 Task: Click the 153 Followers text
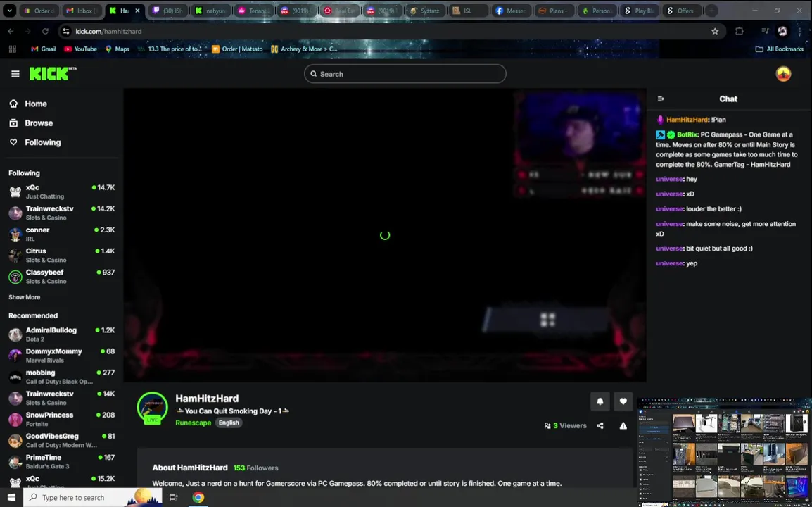pyautogui.click(x=256, y=468)
